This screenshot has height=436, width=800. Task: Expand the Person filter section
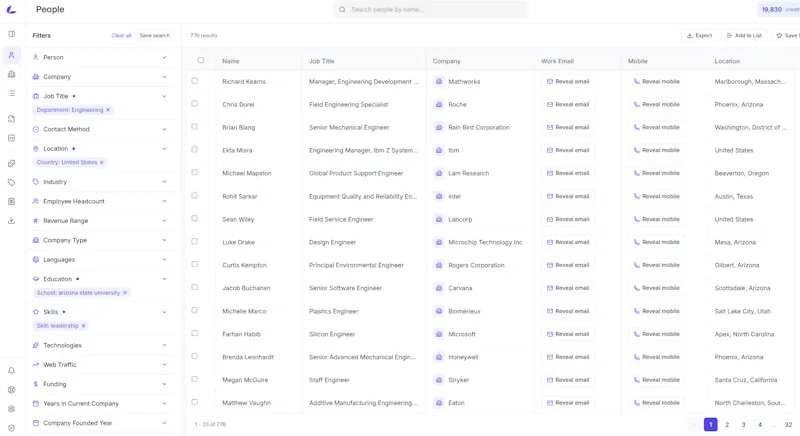(x=100, y=58)
